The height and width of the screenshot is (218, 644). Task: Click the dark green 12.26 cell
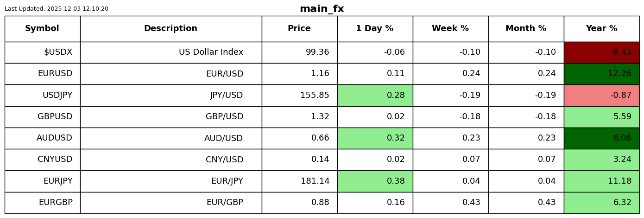(601, 74)
